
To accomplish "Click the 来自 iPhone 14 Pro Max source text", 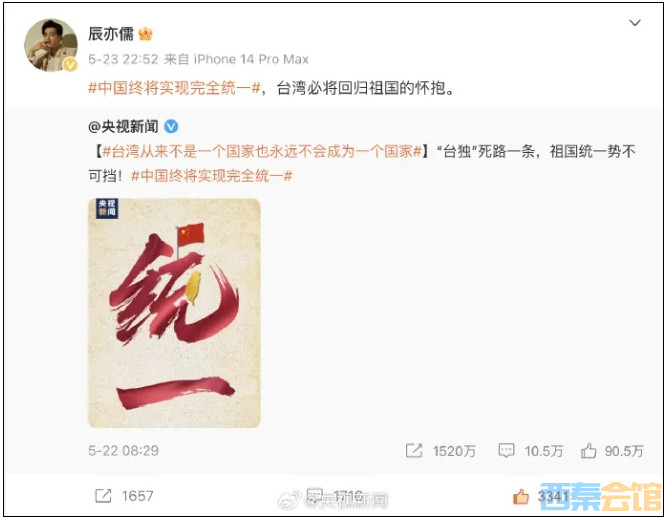I will point(236,59).
